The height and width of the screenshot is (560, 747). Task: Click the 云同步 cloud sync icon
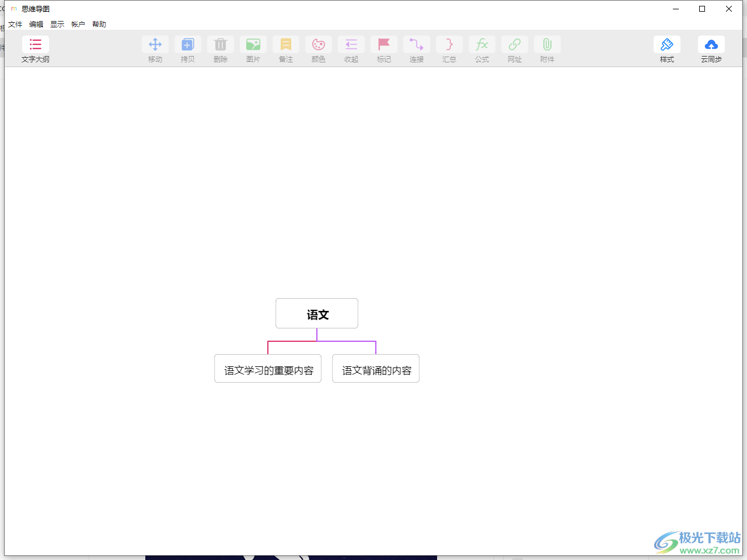point(711,45)
